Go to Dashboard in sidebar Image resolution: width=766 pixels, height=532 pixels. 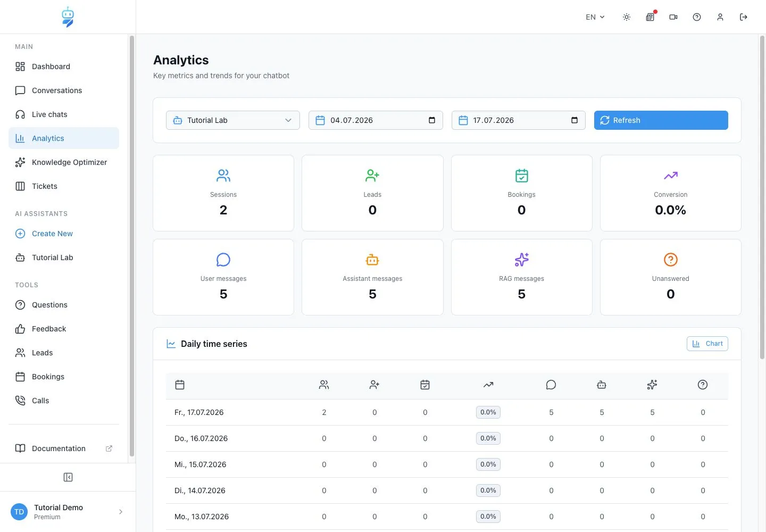[x=64, y=66]
